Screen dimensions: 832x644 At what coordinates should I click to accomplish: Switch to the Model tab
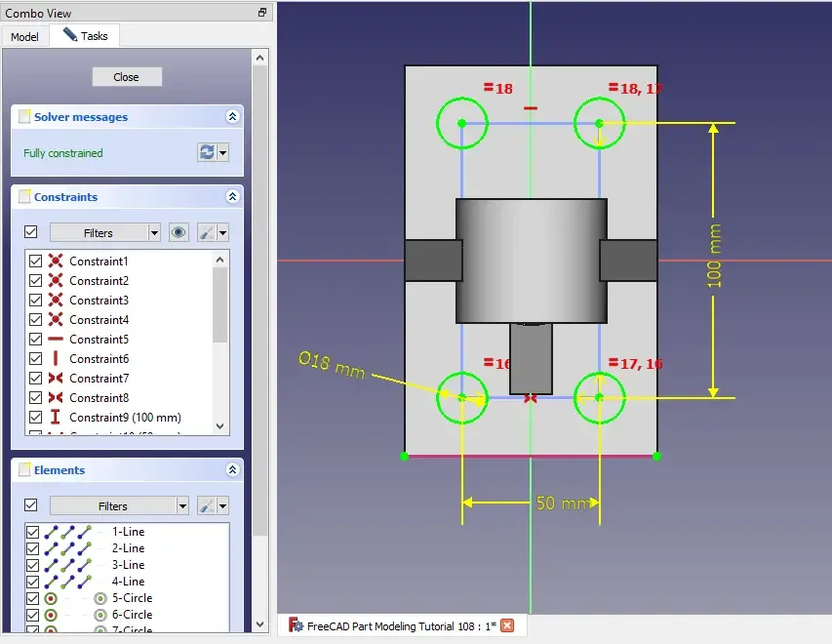click(x=24, y=37)
